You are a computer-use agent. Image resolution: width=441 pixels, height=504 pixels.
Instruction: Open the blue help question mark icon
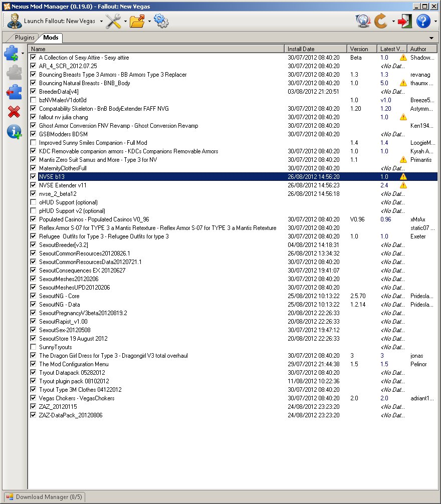coord(423,22)
